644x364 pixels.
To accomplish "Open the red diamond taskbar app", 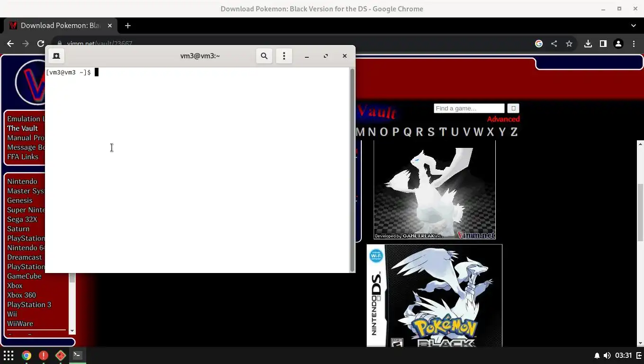I will click(61, 355).
